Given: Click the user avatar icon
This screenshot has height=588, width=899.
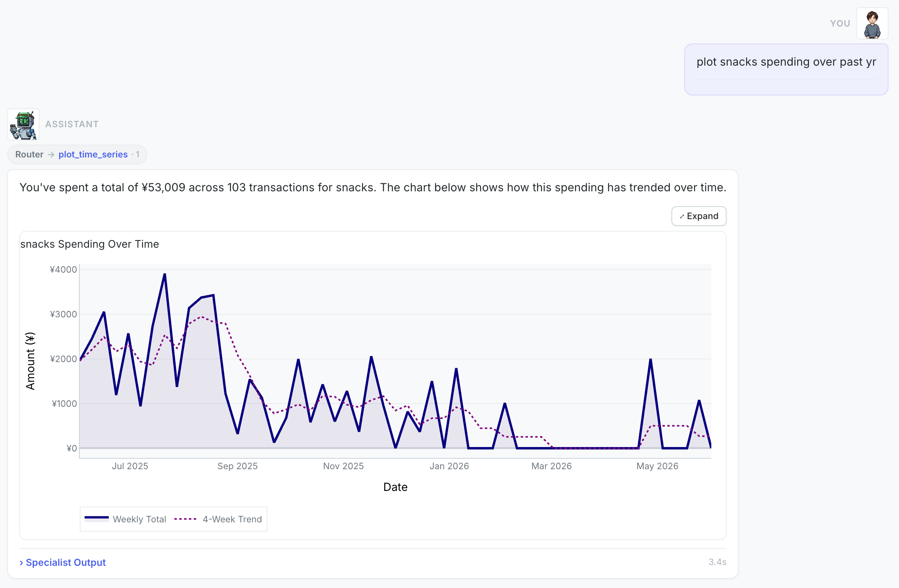Looking at the screenshot, I should click(872, 24).
